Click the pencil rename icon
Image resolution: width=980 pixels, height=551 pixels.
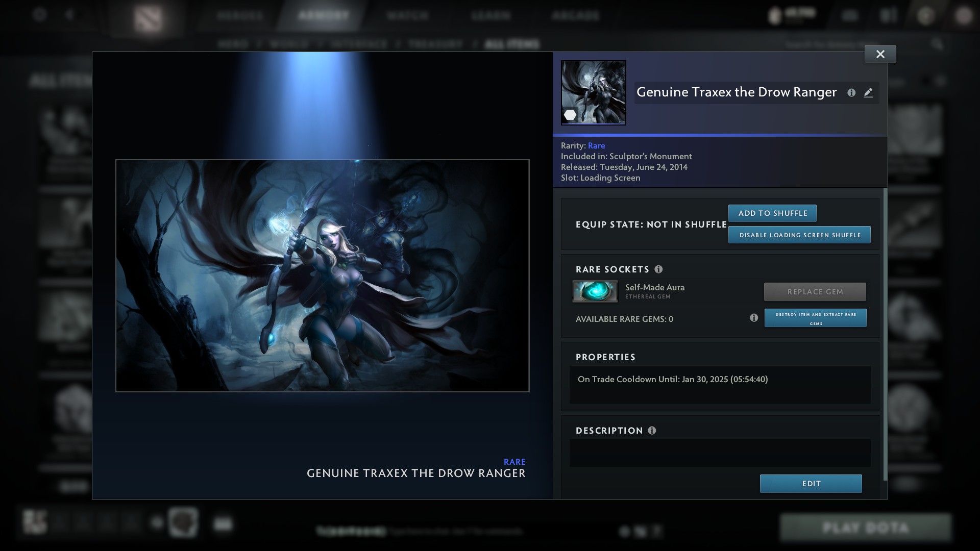click(868, 93)
